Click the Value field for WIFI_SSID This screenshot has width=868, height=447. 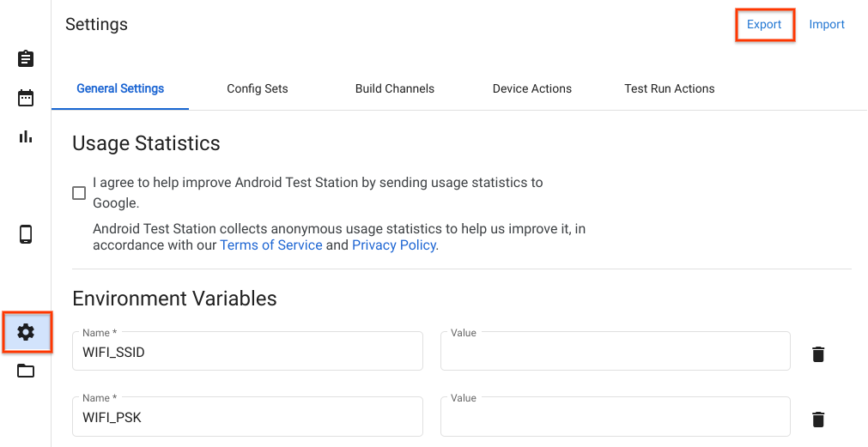point(615,352)
